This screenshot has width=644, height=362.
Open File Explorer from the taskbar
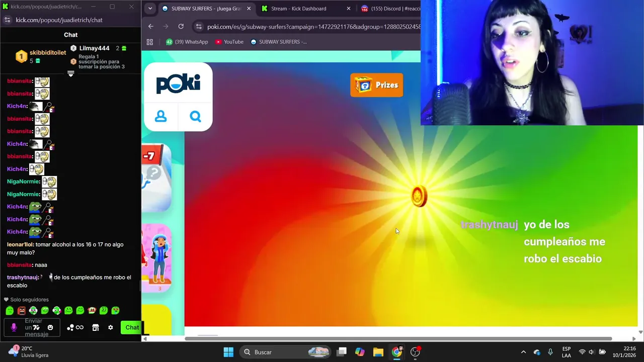click(x=378, y=352)
